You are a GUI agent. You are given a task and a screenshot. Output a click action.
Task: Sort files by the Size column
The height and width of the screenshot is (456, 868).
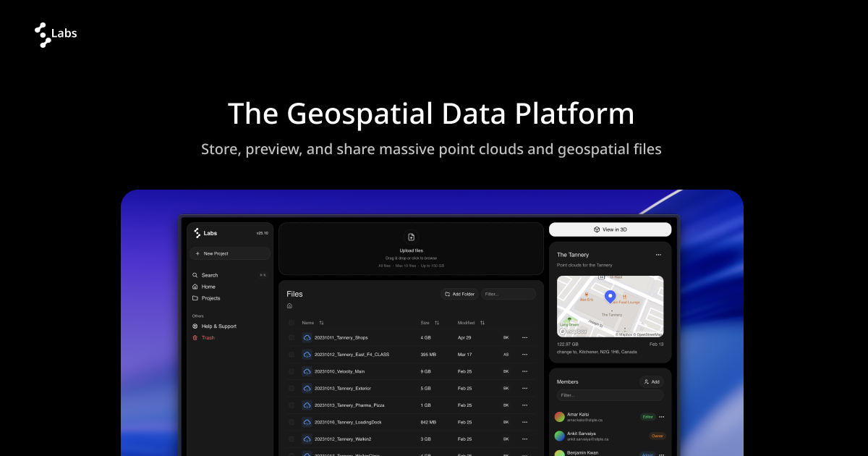coord(436,322)
